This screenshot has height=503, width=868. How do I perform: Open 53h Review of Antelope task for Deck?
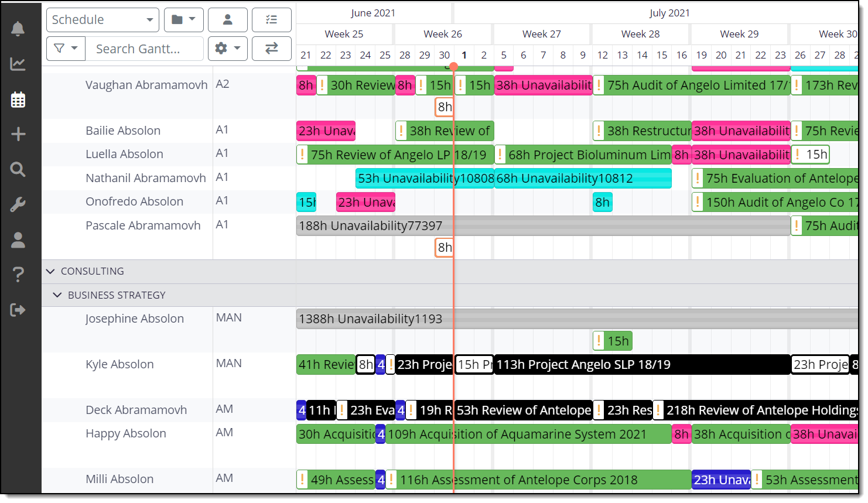tap(523, 410)
